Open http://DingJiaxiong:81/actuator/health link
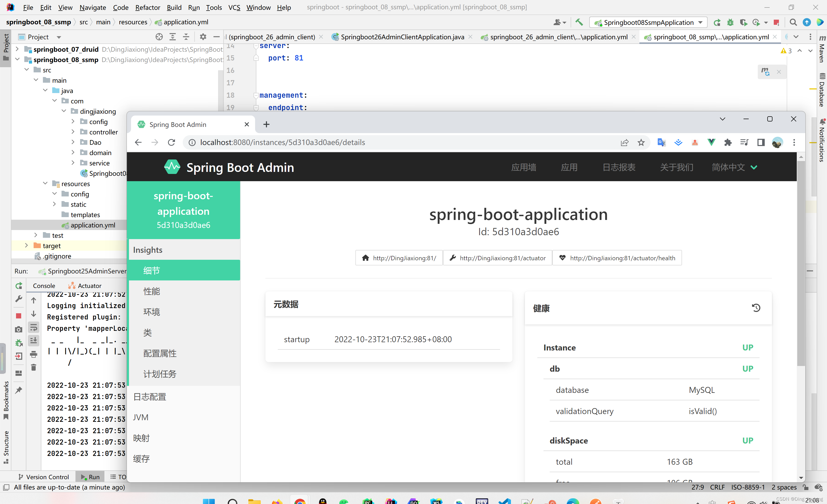Viewport: 827px width, 504px height. pyautogui.click(x=617, y=258)
